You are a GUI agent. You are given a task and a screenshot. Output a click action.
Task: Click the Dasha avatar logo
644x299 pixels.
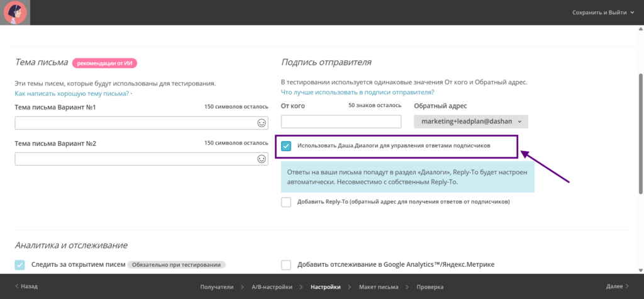(15, 13)
